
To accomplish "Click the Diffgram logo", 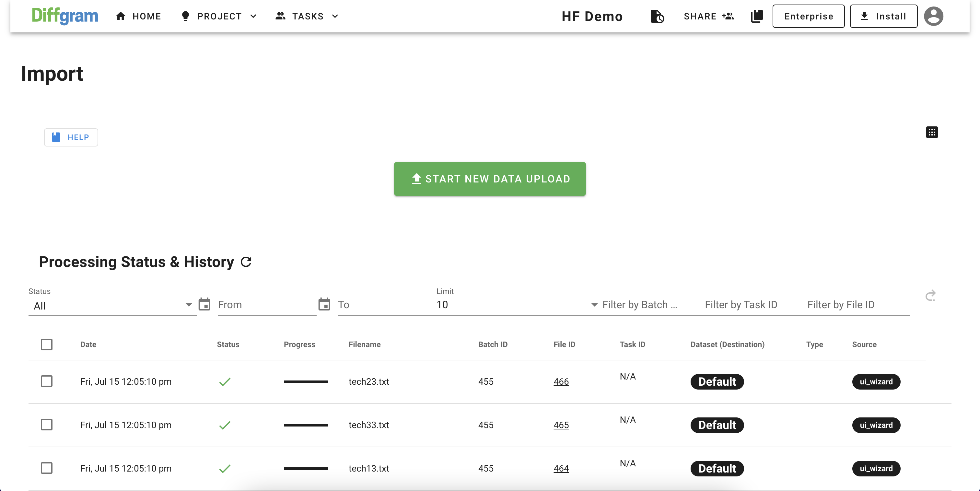I will coord(65,16).
